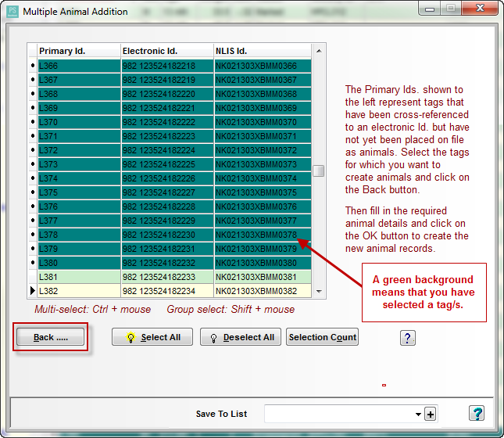Click the Back button
The image size is (504, 438).
(x=51, y=337)
